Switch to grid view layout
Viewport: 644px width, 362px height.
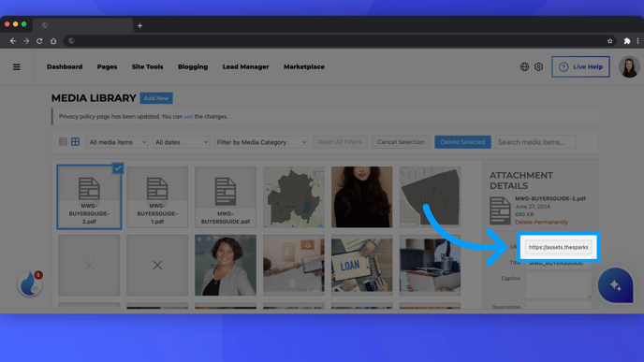(75, 142)
